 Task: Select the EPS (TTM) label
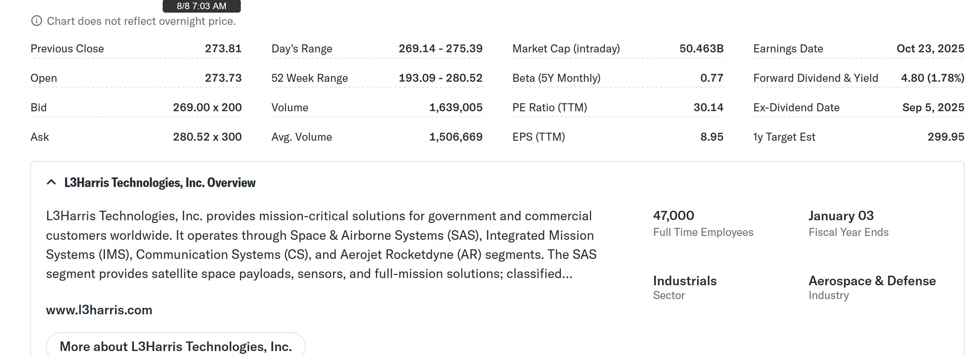point(538,137)
